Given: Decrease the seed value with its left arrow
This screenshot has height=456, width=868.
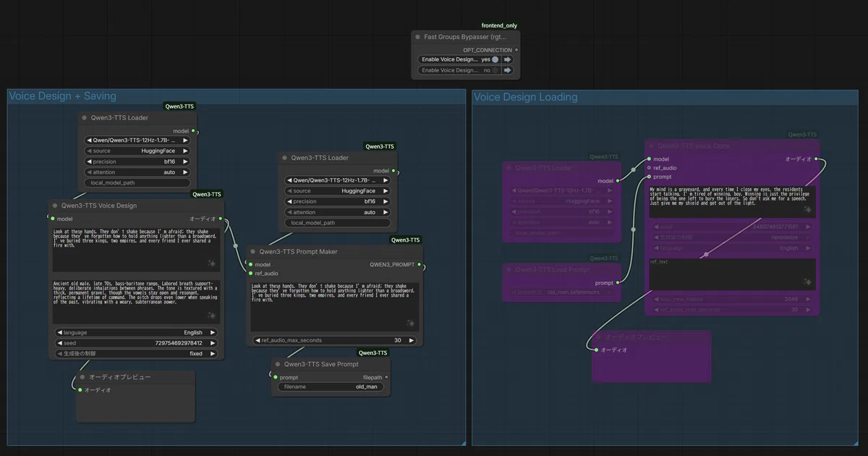Looking at the screenshot, I should pos(59,343).
